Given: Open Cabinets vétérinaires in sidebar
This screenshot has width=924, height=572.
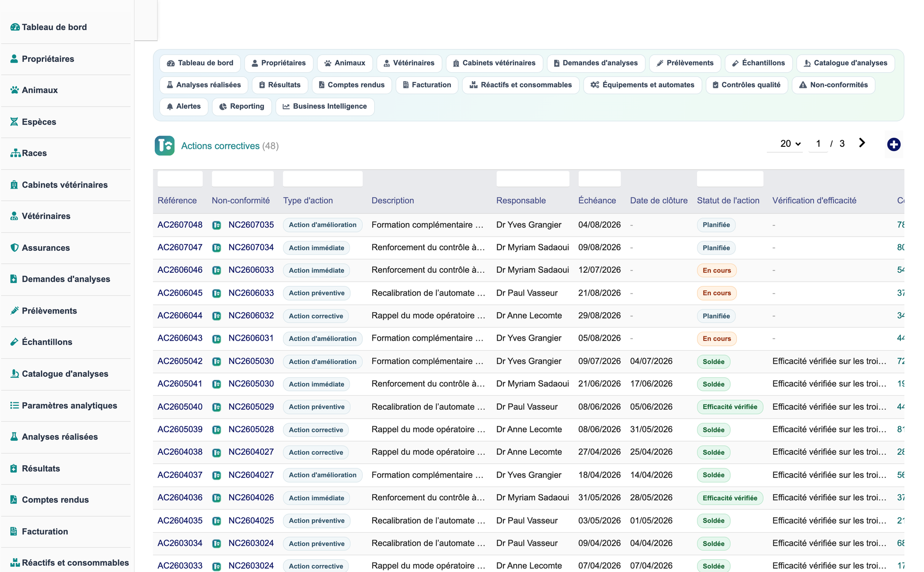Looking at the screenshot, I should 66,185.
